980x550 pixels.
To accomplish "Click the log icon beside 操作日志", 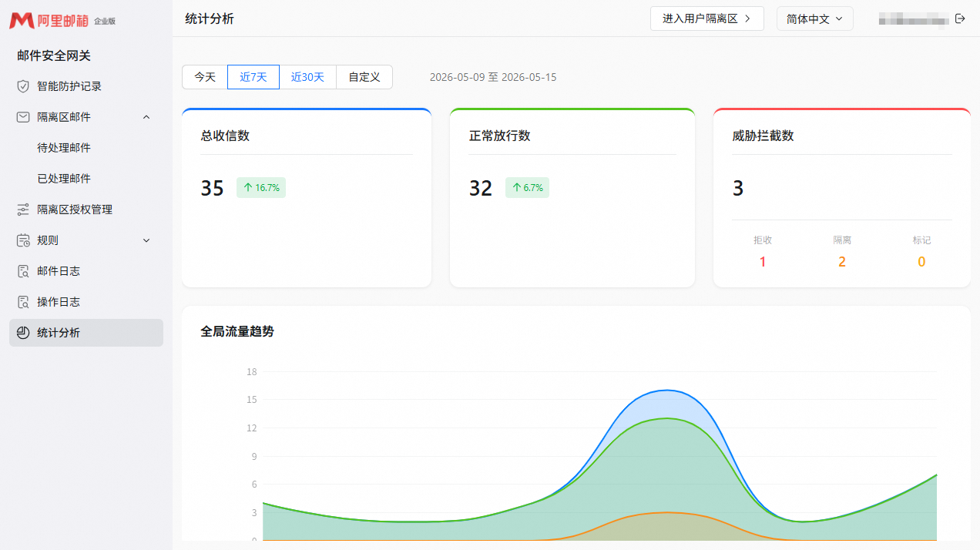I will (23, 302).
